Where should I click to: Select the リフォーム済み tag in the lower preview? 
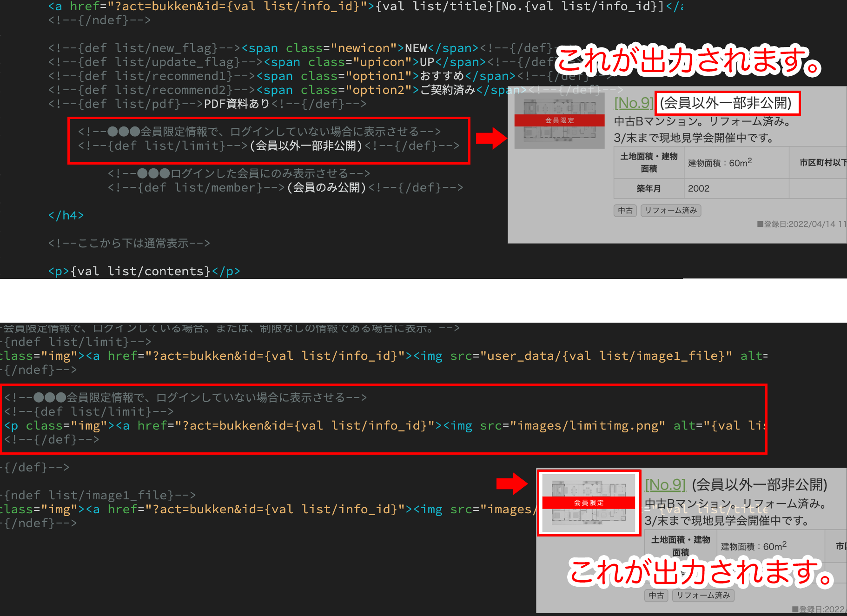(702, 596)
